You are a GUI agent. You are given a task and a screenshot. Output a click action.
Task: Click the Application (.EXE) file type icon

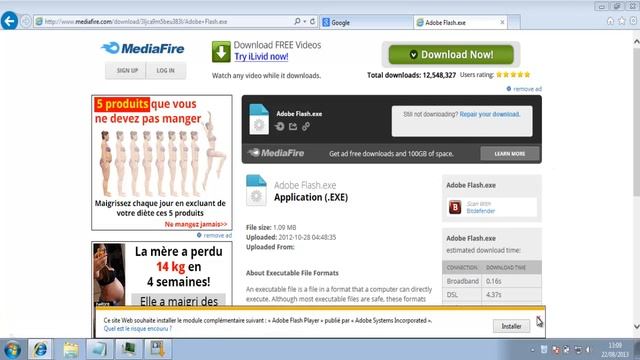point(256,190)
